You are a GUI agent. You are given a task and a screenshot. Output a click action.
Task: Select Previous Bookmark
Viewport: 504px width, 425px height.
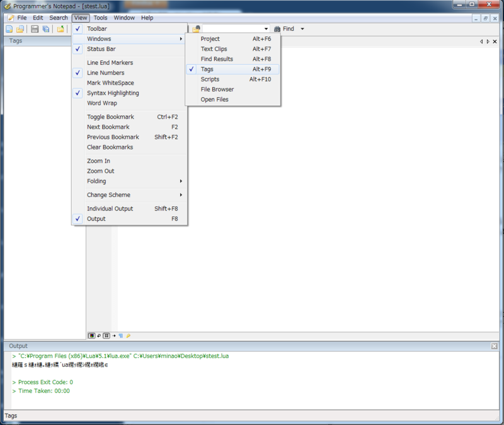(x=129, y=137)
